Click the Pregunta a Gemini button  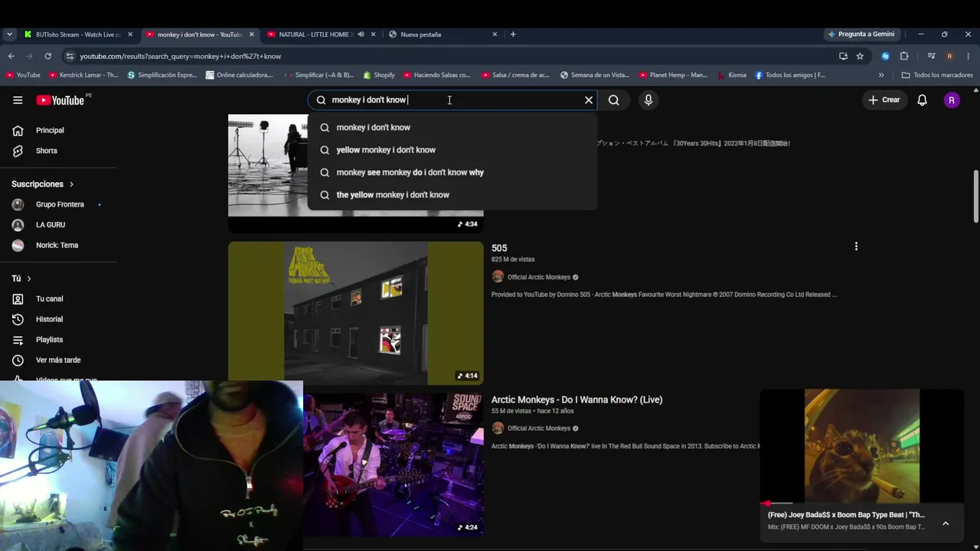861,34
